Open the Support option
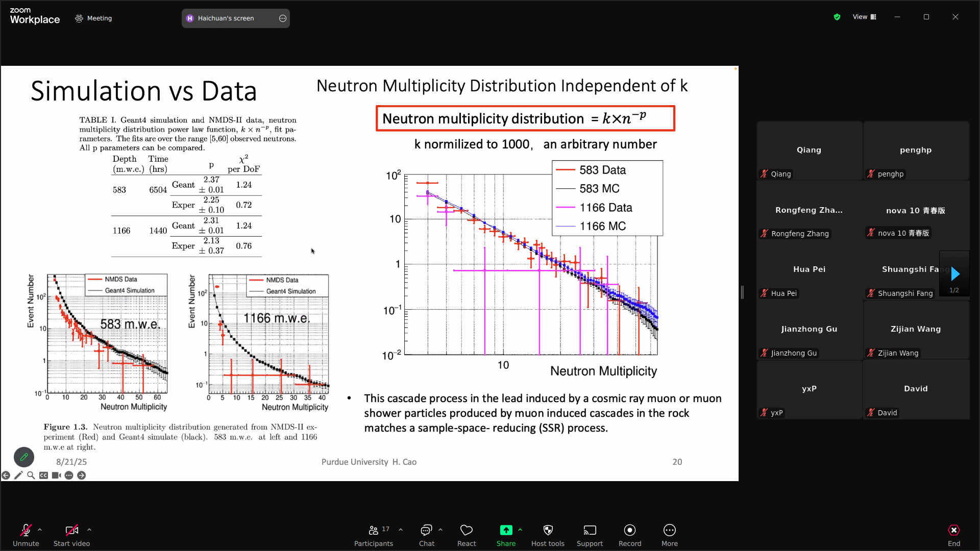The height and width of the screenshot is (551, 980). pyautogui.click(x=590, y=535)
